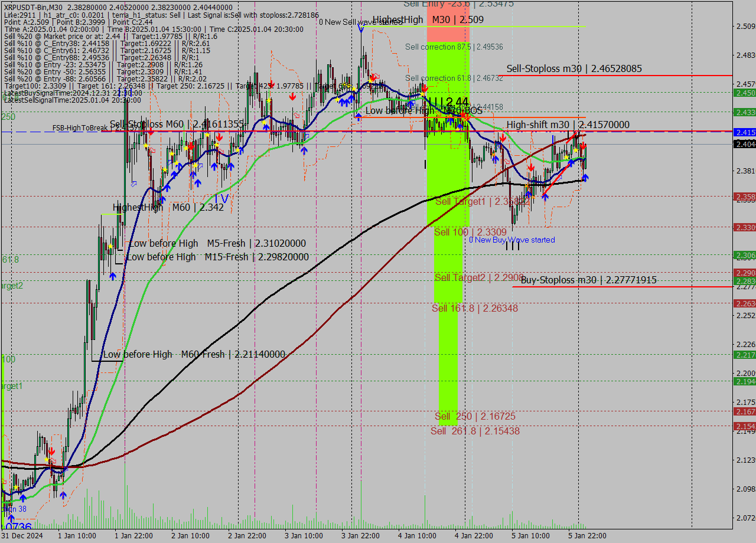Click the red 2.154 price tag
The height and width of the screenshot is (543, 756).
click(x=745, y=426)
